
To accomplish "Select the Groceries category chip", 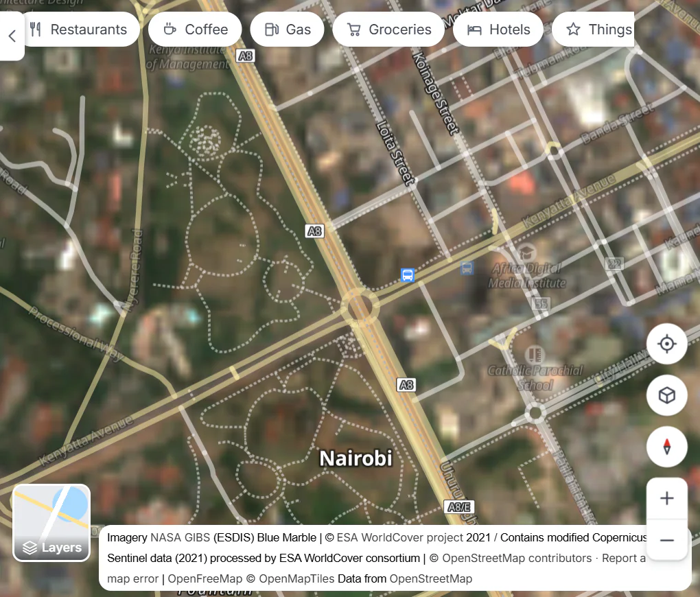I will (x=388, y=30).
